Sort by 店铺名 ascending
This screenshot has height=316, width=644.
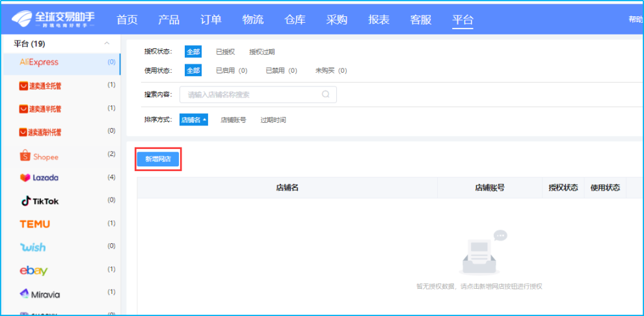[x=193, y=120]
